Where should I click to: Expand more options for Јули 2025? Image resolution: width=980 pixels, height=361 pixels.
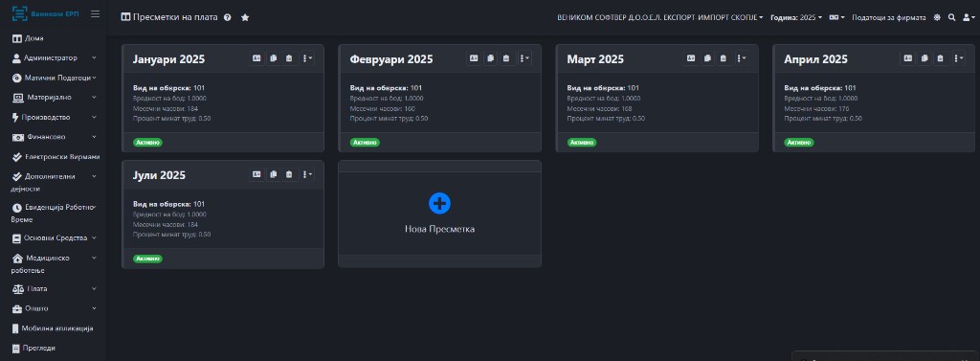coord(307,174)
